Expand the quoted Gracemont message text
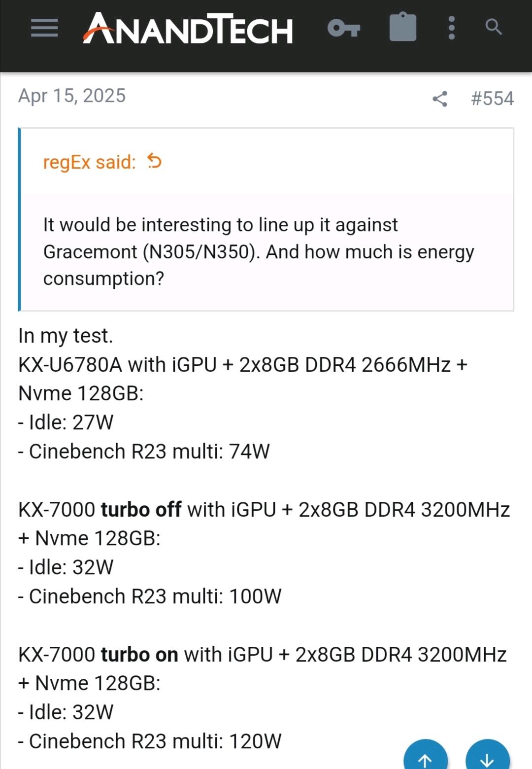This screenshot has width=532, height=769. point(259,251)
